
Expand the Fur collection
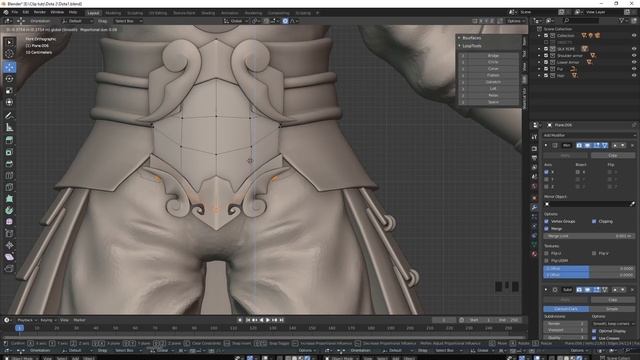click(539, 69)
